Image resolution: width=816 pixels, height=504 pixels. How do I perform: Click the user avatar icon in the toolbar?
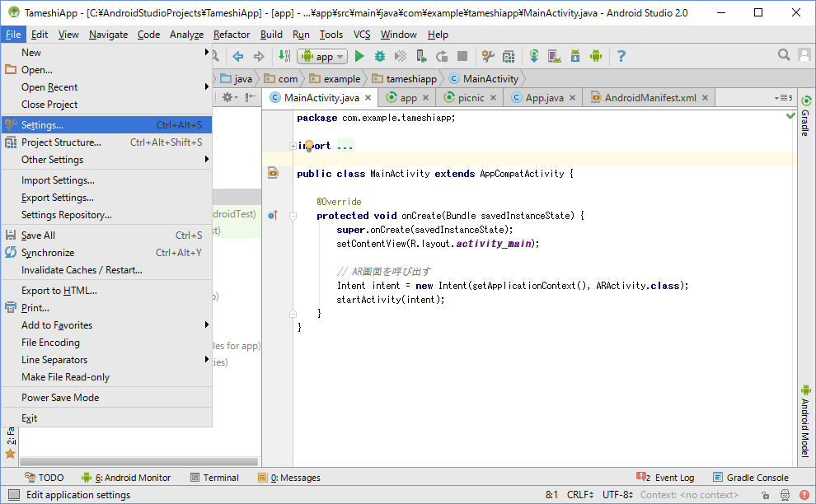point(804,54)
